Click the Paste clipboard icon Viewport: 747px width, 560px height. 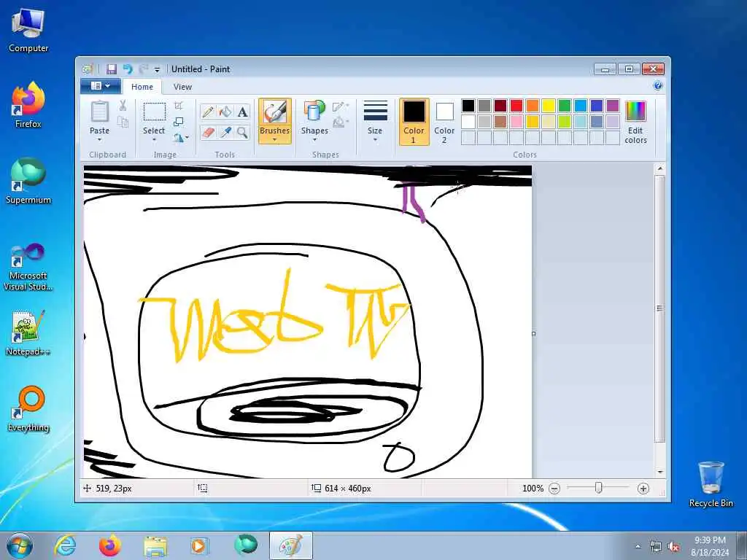99,112
